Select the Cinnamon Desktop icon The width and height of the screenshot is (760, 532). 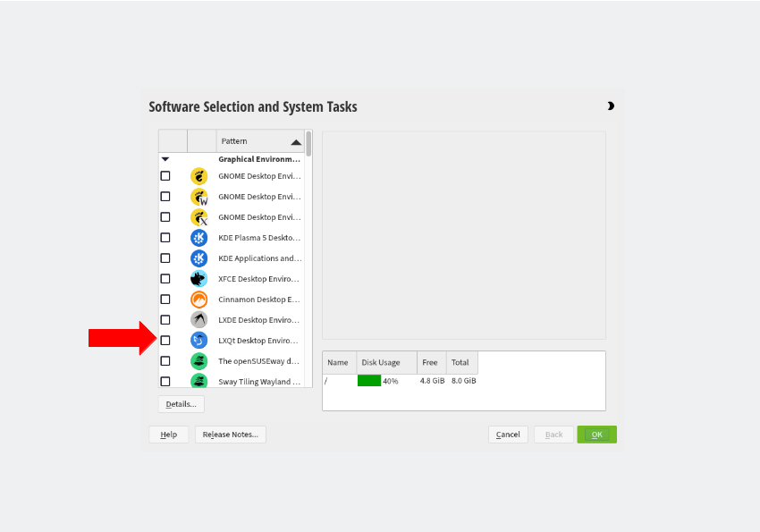click(198, 299)
